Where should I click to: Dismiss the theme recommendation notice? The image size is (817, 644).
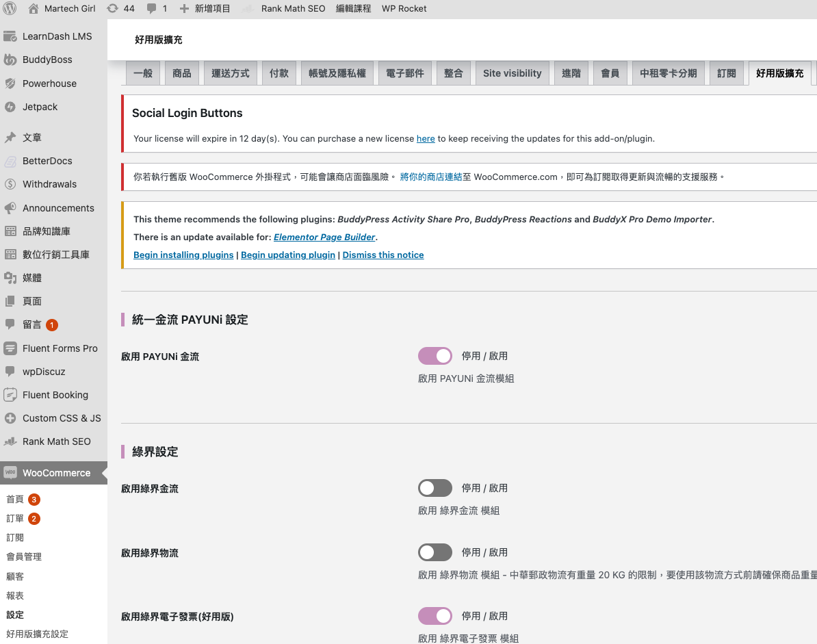(382, 255)
